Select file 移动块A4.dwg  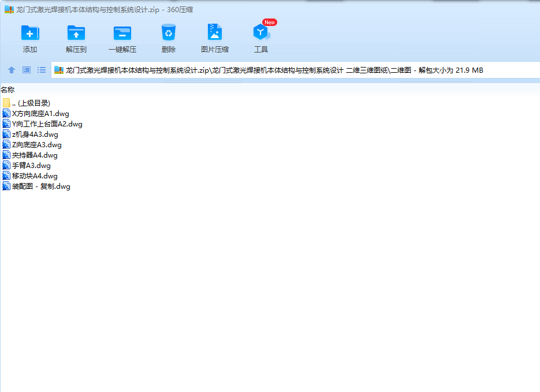coord(30,176)
